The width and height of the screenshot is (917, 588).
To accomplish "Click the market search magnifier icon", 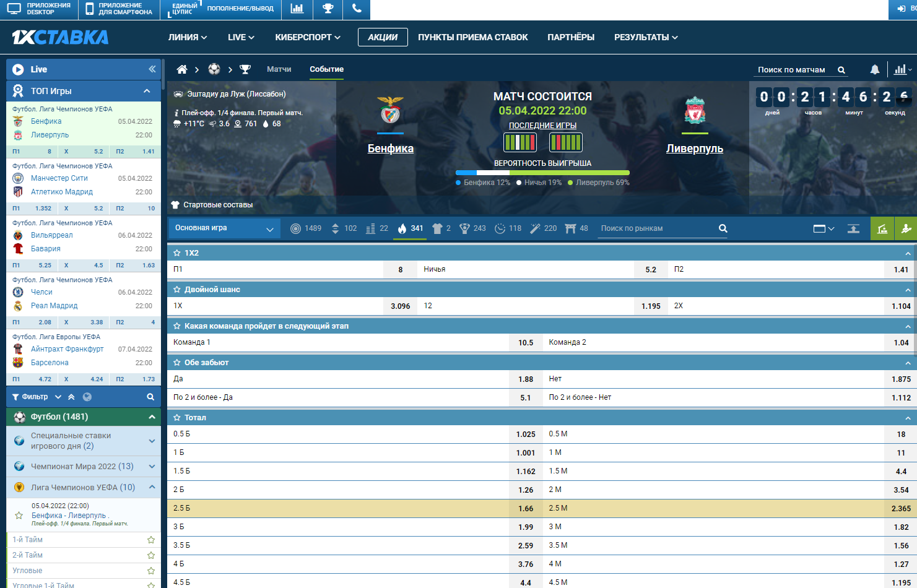I will [723, 228].
